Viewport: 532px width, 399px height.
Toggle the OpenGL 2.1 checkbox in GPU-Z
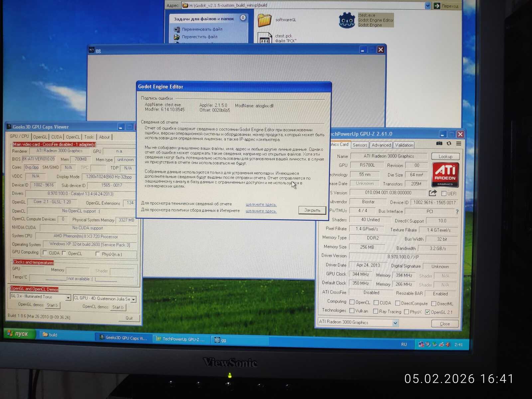427,312
